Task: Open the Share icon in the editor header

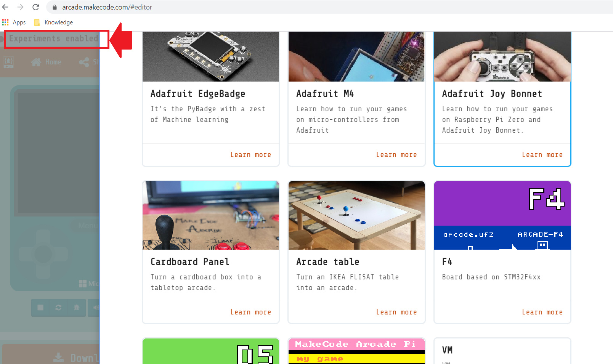Action: [x=84, y=62]
